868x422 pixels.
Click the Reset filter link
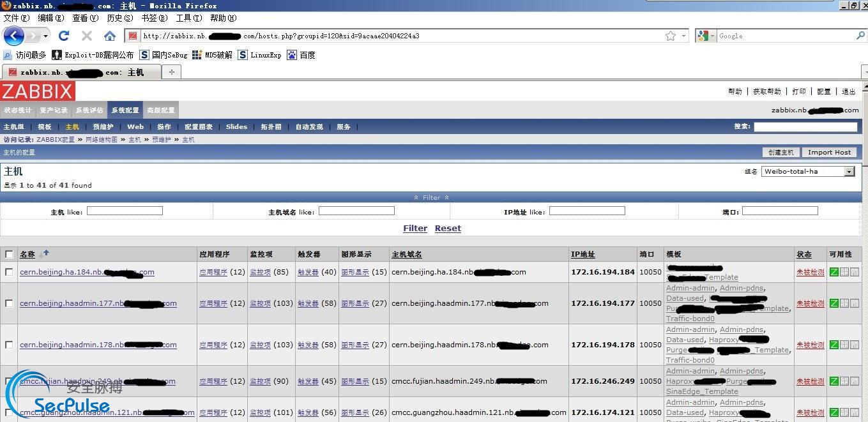[448, 228]
